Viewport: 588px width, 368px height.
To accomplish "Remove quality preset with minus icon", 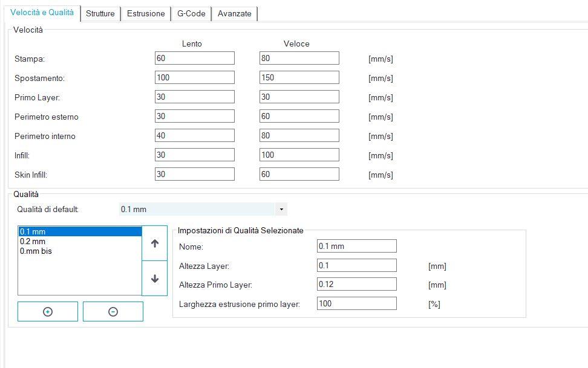I will (113, 311).
